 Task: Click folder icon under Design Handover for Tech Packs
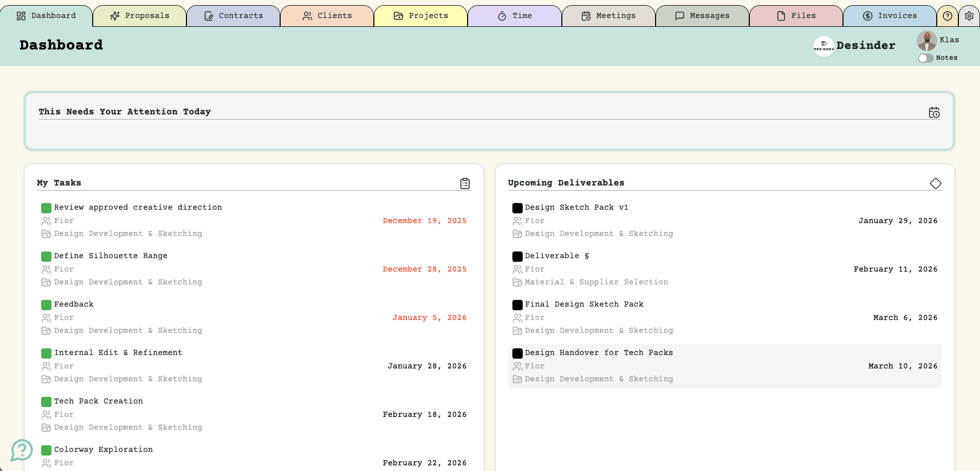pyautogui.click(x=518, y=379)
